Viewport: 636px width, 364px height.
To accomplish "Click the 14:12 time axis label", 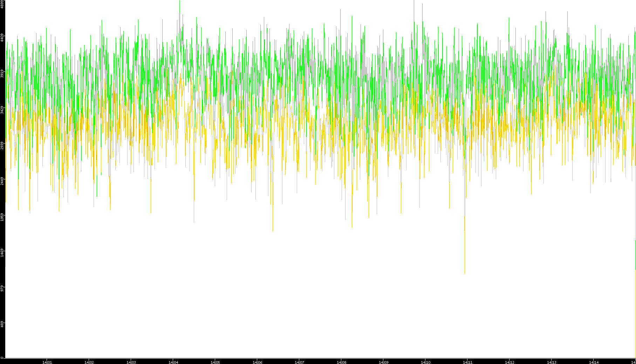I will [x=510, y=362].
